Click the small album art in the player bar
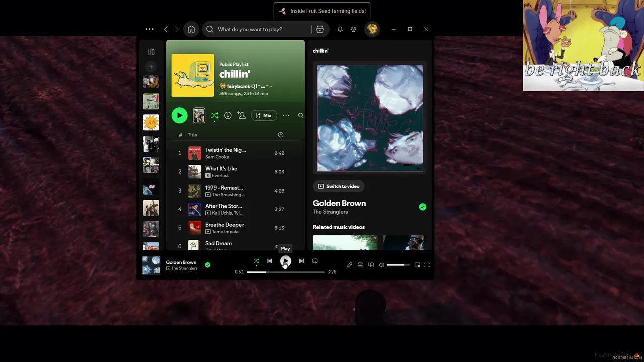The image size is (644, 362). (151, 265)
